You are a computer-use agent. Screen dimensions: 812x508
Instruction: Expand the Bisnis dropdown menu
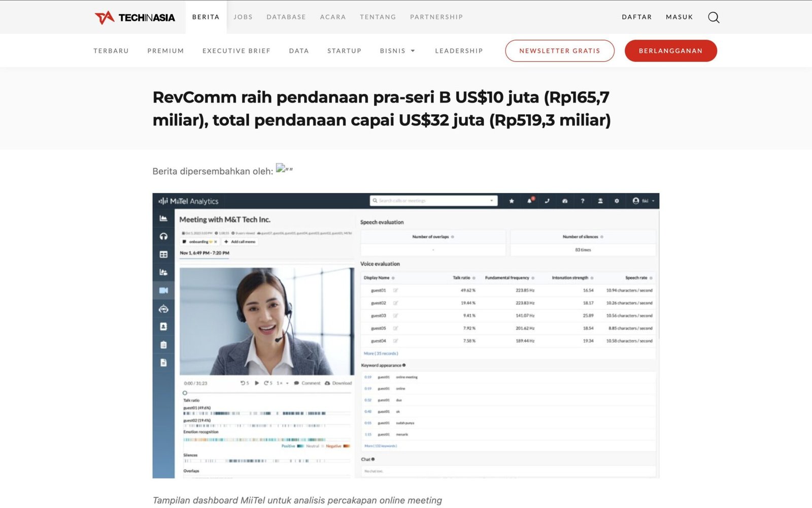pyautogui.click(x=397, y=51)
